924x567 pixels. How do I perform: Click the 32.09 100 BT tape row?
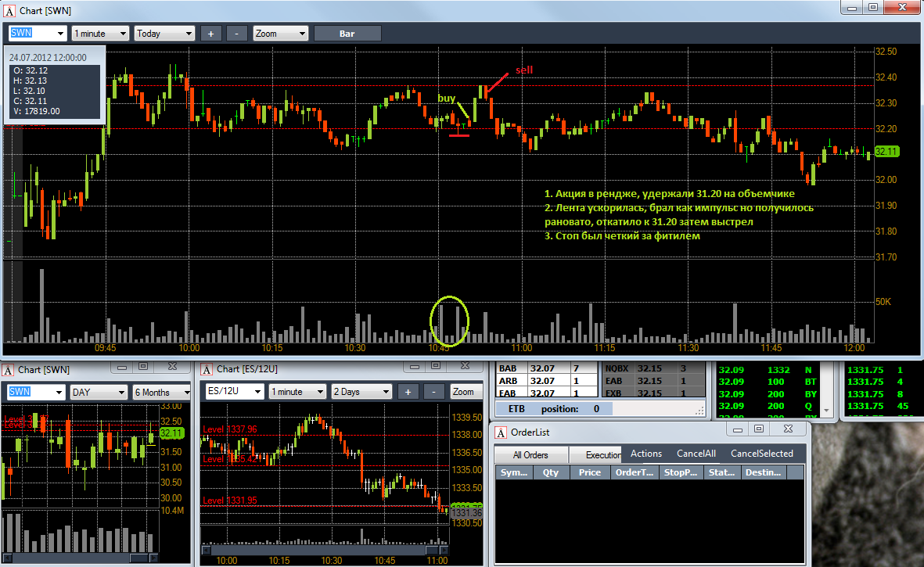point(768,382)
